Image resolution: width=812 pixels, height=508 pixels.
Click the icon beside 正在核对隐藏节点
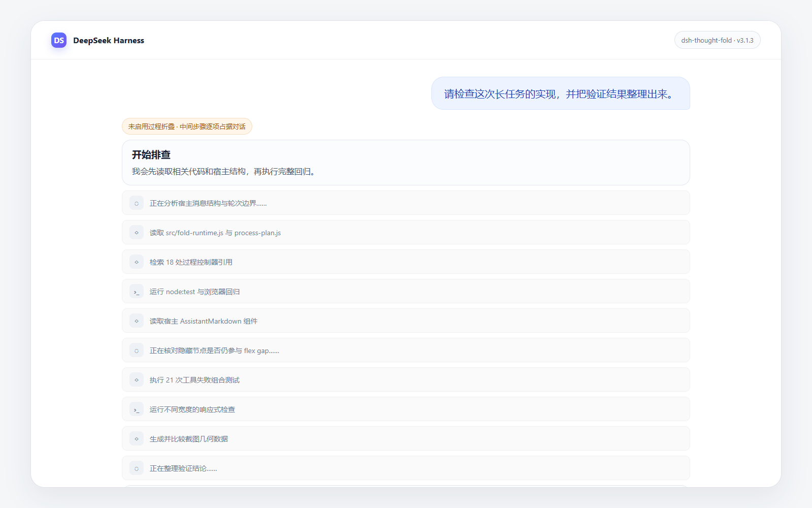click(137, 351)
